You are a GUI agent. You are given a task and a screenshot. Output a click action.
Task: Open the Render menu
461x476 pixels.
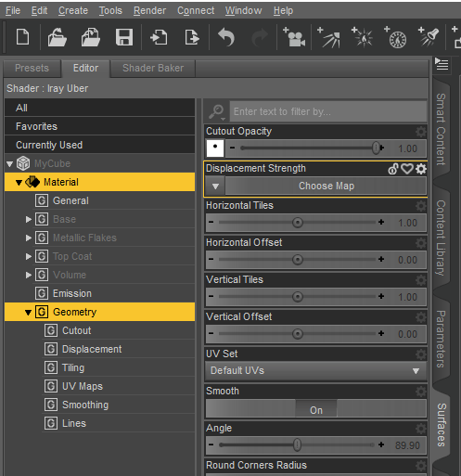pos(149,10)
